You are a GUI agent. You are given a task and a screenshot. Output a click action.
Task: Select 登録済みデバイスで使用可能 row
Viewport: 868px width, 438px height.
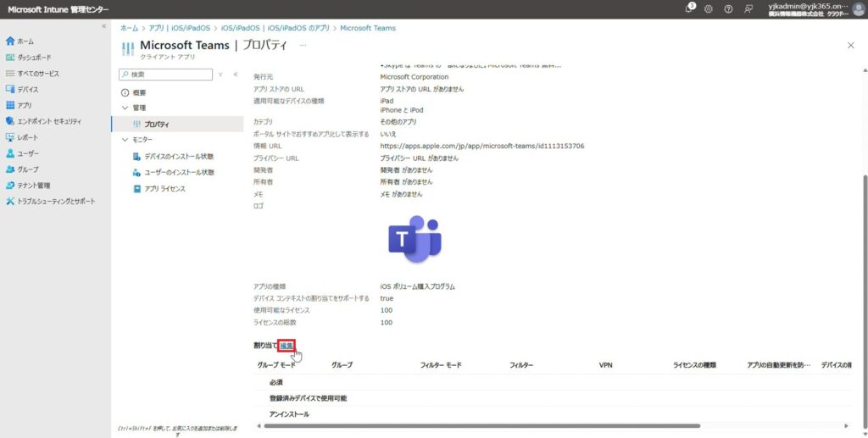(553, 398)
